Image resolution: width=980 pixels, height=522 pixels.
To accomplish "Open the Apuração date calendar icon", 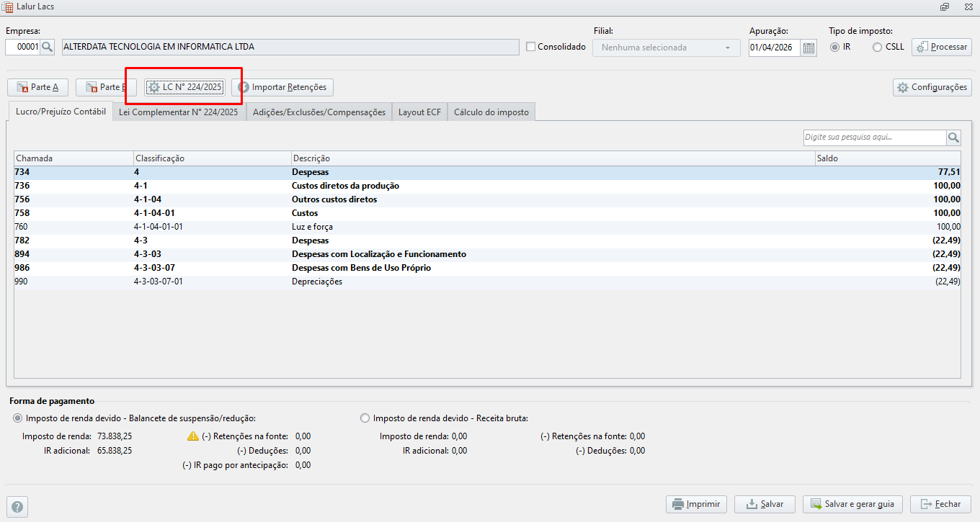I will pos(809,48).
